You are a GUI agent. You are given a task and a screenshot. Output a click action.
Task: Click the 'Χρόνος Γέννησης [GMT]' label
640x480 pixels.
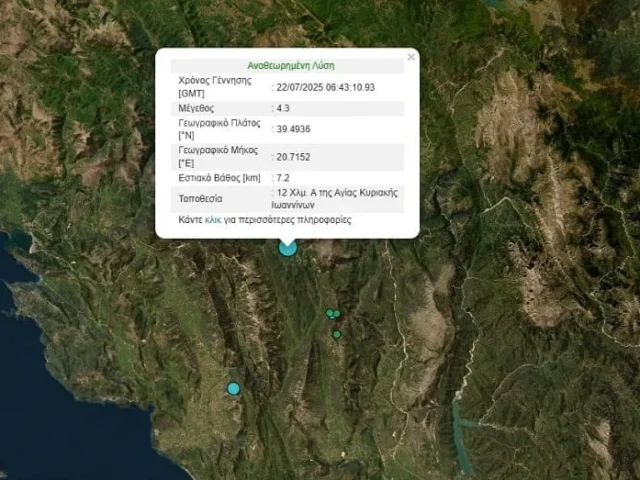click(214, 86)
